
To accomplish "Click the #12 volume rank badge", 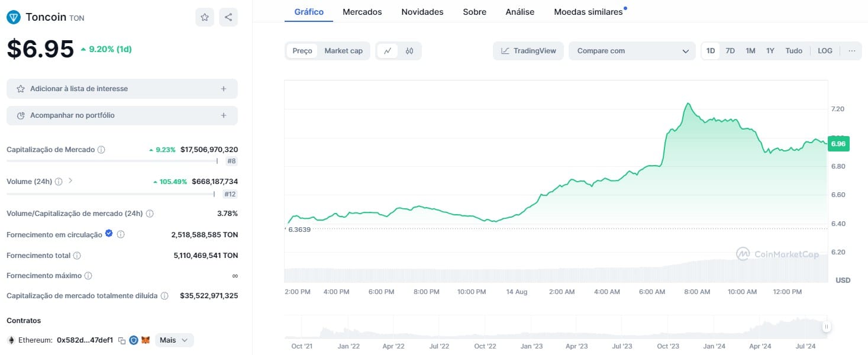I will pyautogui.click(x=230, y=194).
